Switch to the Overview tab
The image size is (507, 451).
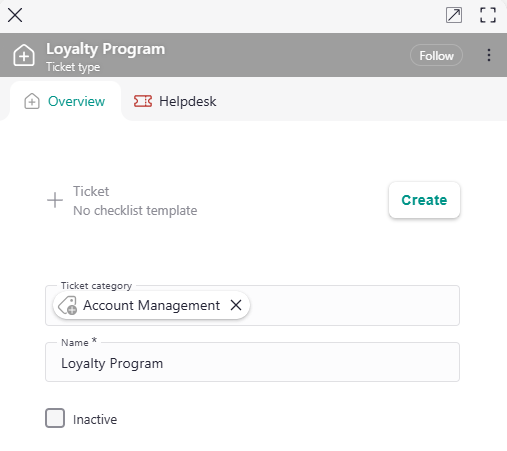point(65,101)
